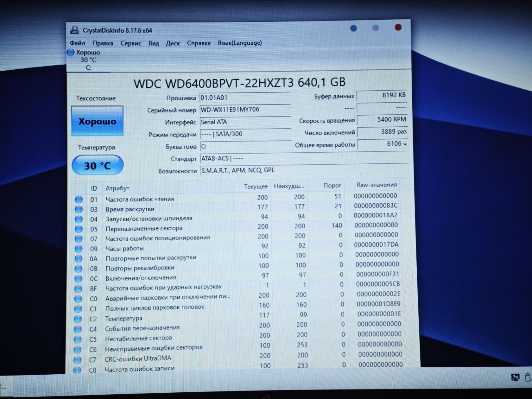Click the 5400 RPM rotation speed value
532x399 pixels.
(382, 119)
